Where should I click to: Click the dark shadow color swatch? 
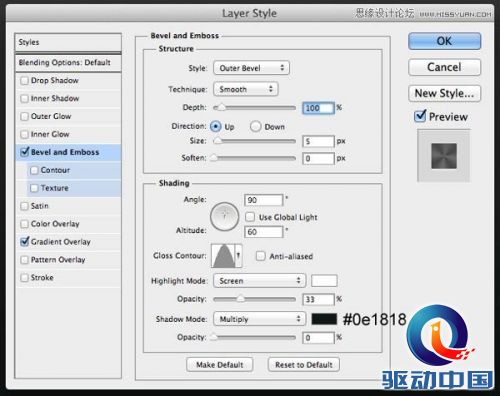click(x=324, y=319)
